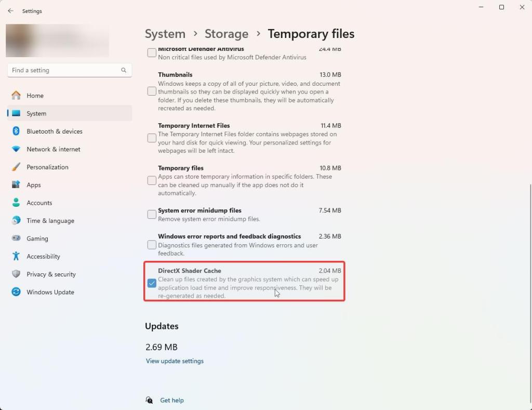Open the View update settings link

point(175,361)
